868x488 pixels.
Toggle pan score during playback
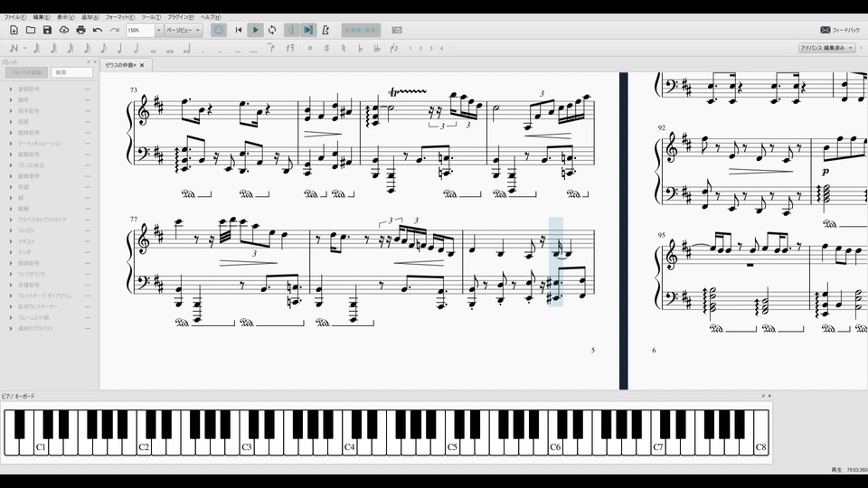(x=308, y=30)
